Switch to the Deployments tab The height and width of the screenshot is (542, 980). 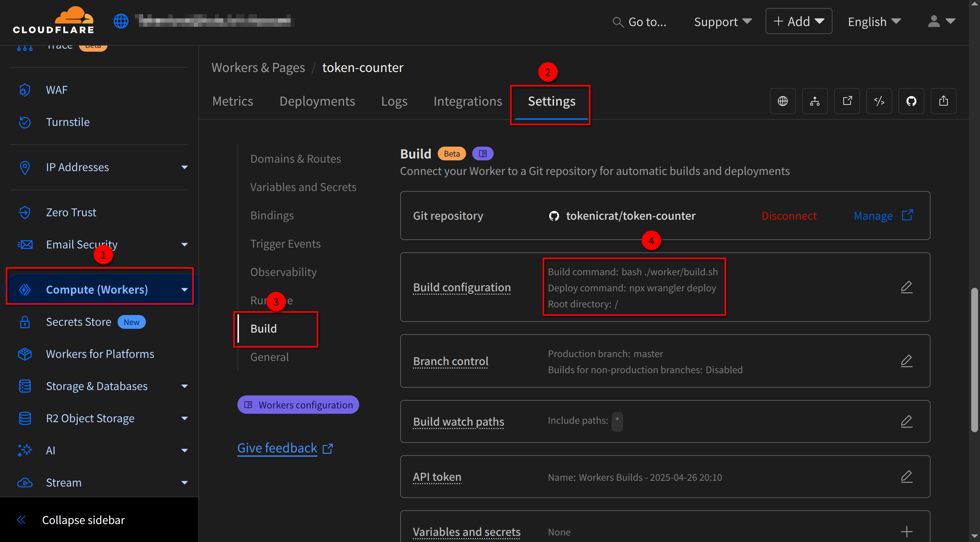coord(317,101)
